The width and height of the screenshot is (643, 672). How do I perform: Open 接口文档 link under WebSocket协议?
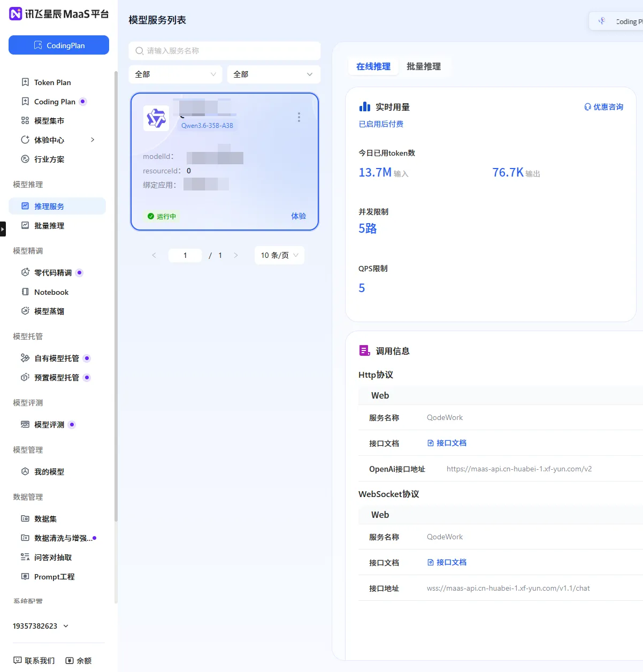[x=447, y=562]
